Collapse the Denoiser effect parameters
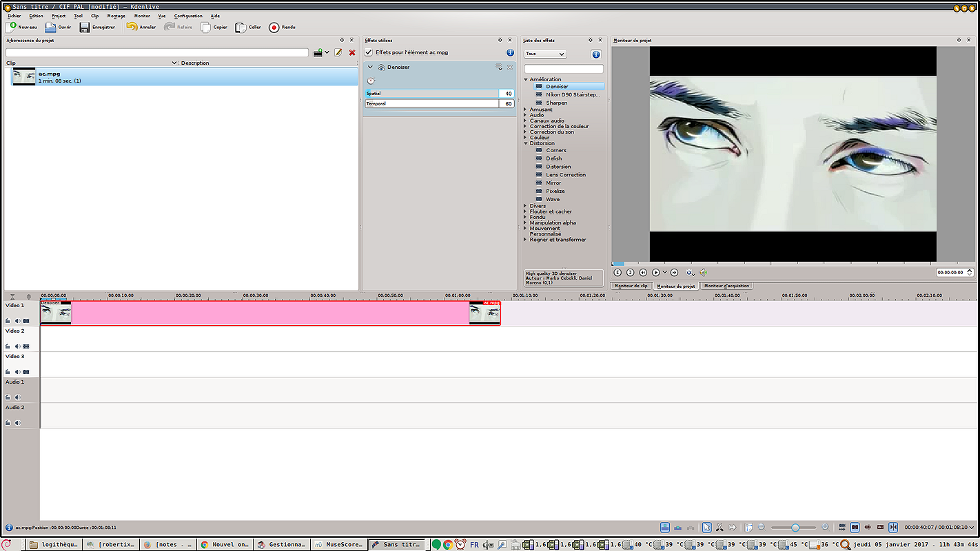 click(370, 67)
